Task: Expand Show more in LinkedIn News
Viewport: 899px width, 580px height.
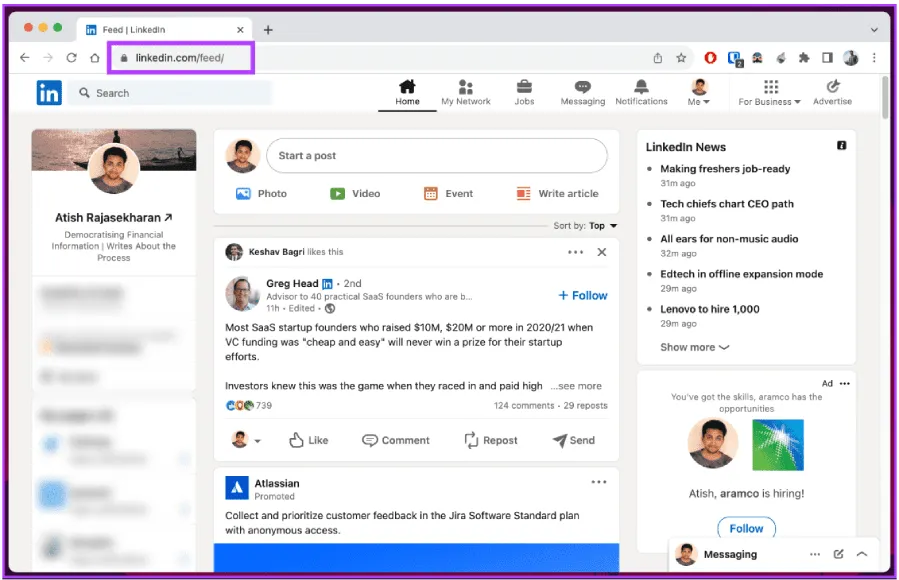Action: 694,347
